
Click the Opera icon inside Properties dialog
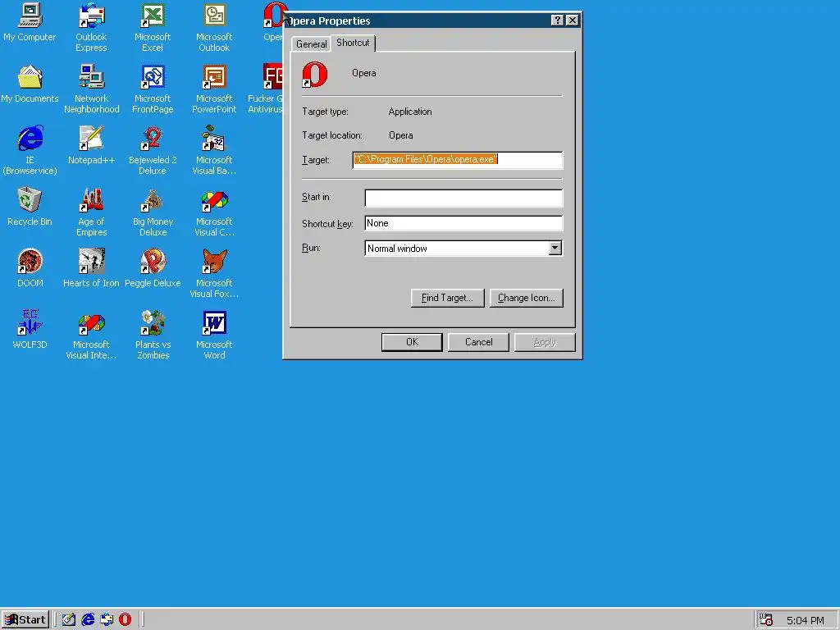[x=314, y=74]
